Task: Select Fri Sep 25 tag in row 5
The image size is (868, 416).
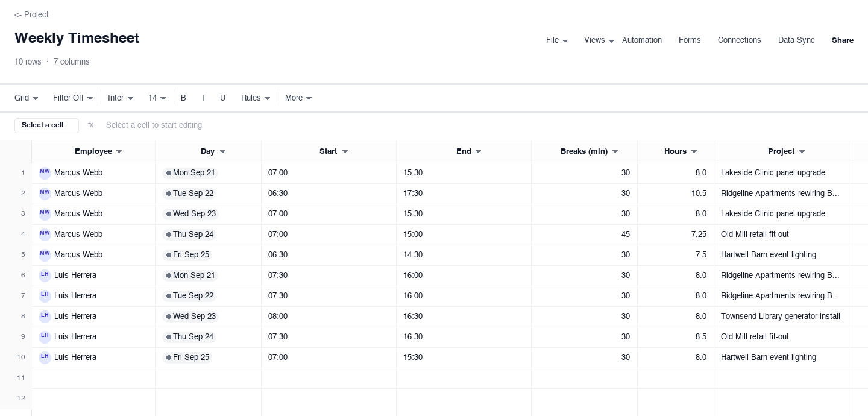Action: pos(187,255)
